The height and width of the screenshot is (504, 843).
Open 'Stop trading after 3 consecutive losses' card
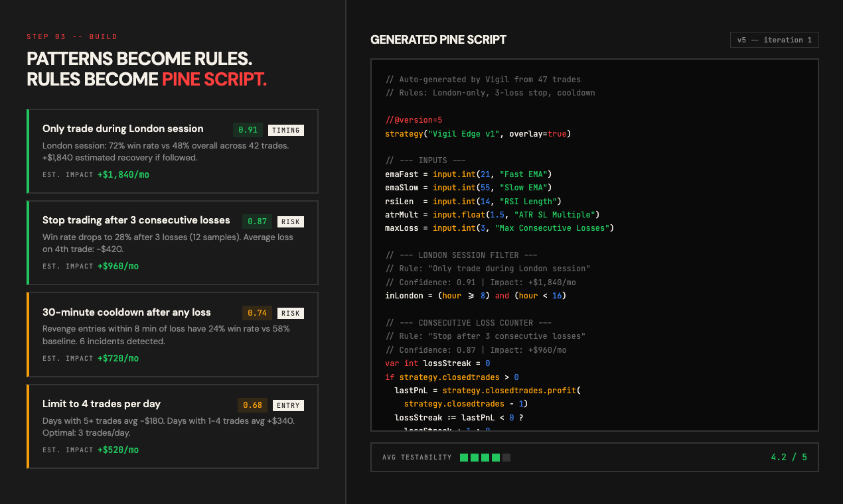pyautogui.click(x=173, y=243)
